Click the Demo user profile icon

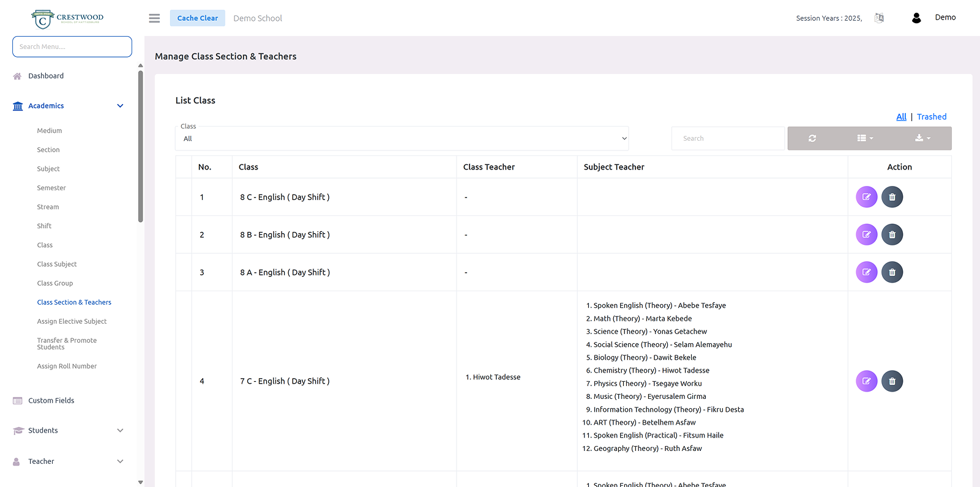[x=916, y=18]
